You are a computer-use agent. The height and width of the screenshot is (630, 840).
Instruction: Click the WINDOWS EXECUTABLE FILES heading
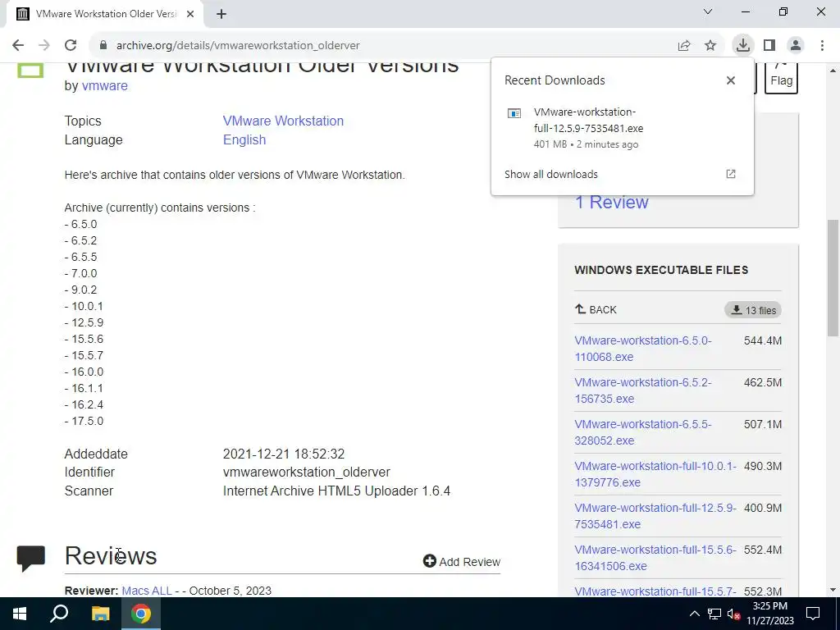point(661,270)
